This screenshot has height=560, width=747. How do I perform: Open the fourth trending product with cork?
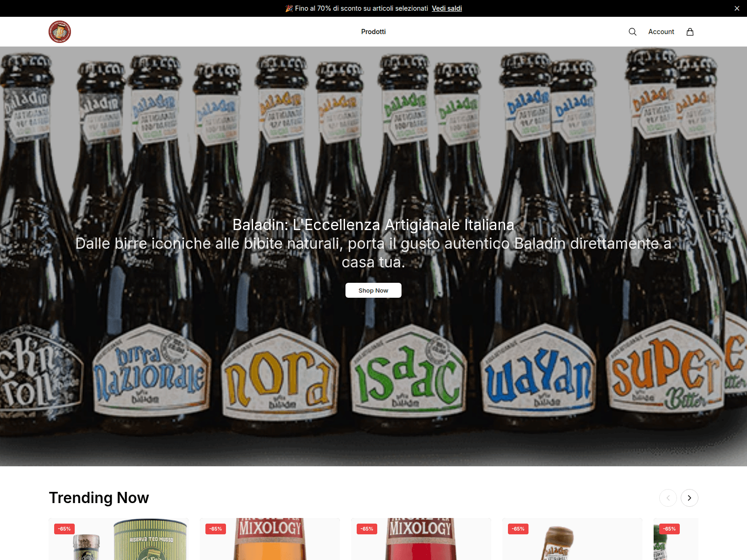click(x=572, y=539)
